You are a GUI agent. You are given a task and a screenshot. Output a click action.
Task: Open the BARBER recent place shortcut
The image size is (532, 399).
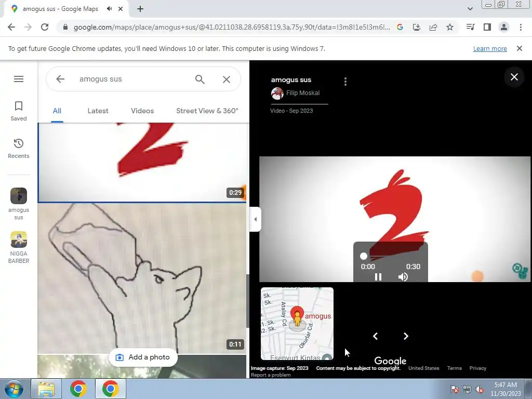coord(19,247)
